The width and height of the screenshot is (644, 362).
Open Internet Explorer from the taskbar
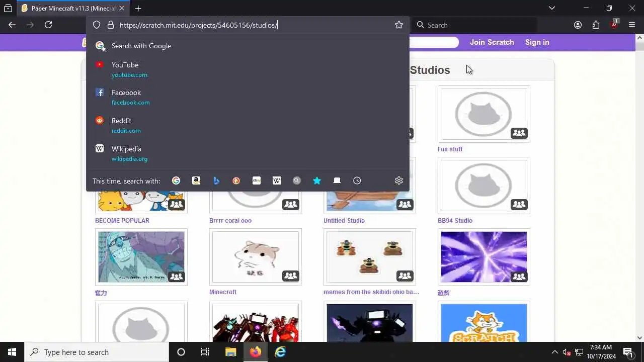280,352
